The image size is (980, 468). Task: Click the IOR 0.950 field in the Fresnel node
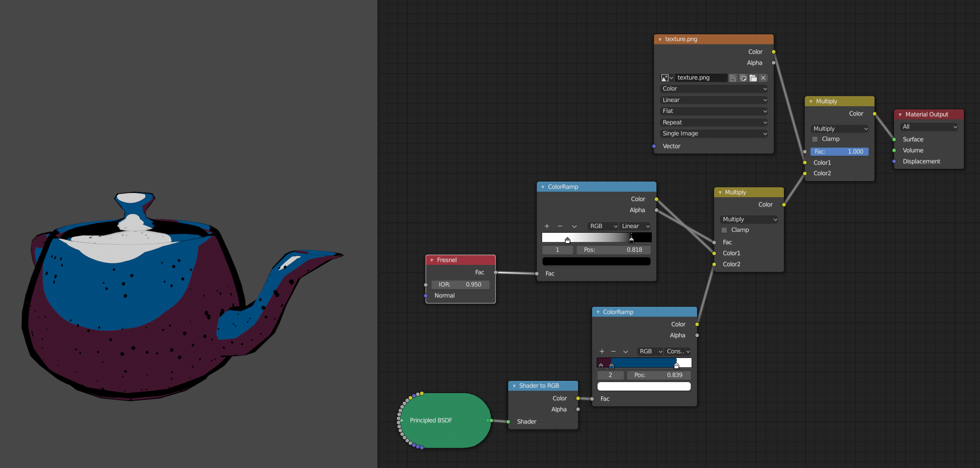tap(460, 284)
